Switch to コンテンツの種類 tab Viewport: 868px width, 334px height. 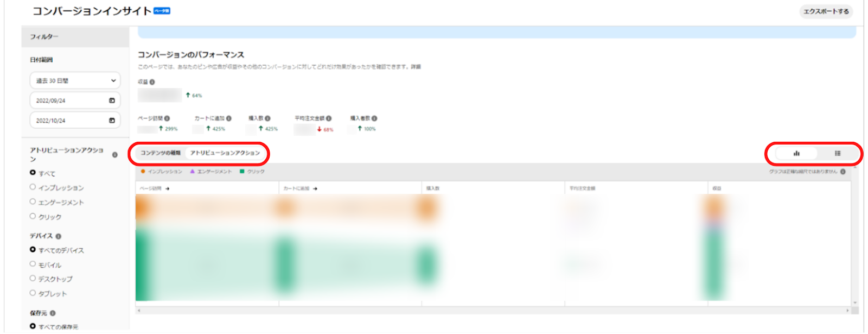point(160,153)
